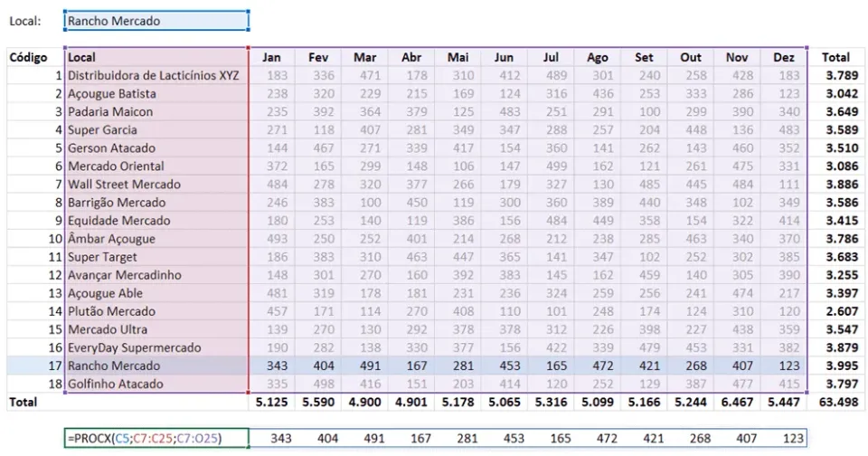Click January total 5.125
This screenshot has width=868, height=456.
(x=271, y=402)
